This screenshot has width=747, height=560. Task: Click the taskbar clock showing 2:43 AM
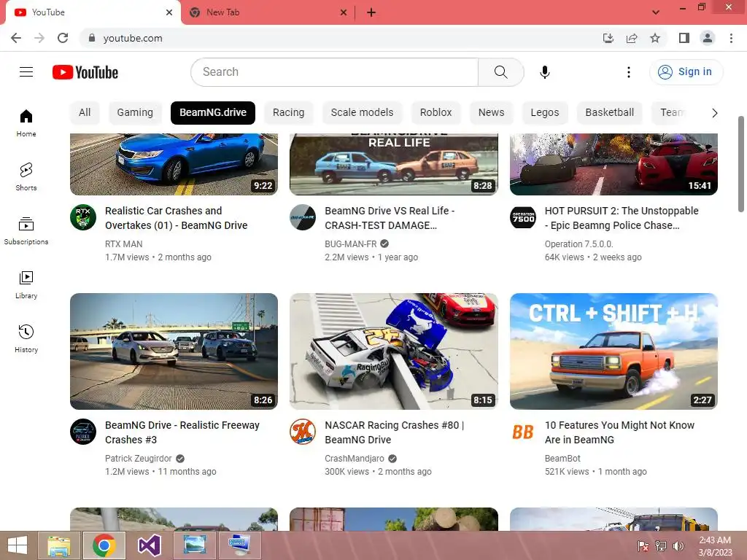click(715, 546)
